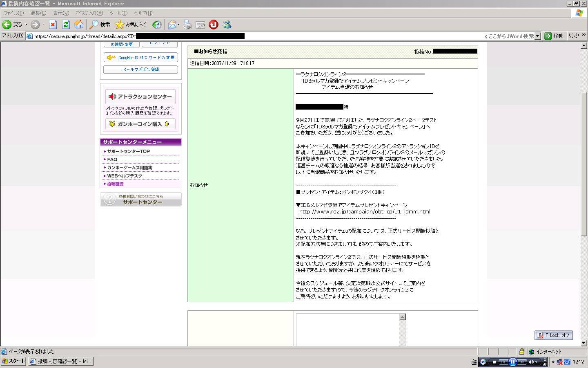Click the red circular J toolbar icon
588x368 pixels.
(x=214, y=25)
